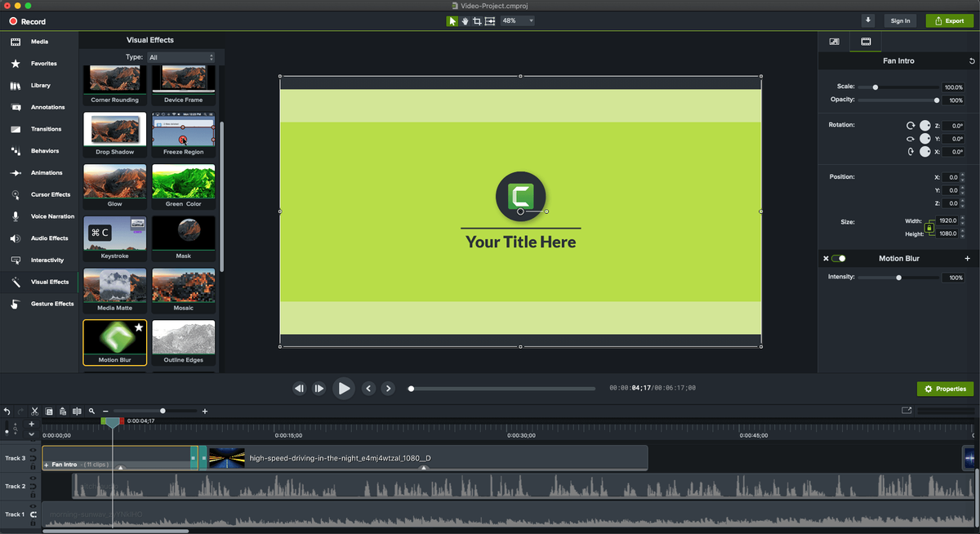Open the canvas zoom 48% dropdown

[x=518, y=20]
